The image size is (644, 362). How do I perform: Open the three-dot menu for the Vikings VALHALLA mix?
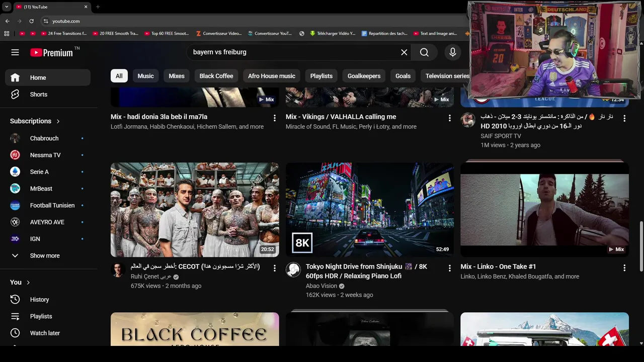click(x=450, y=118)
